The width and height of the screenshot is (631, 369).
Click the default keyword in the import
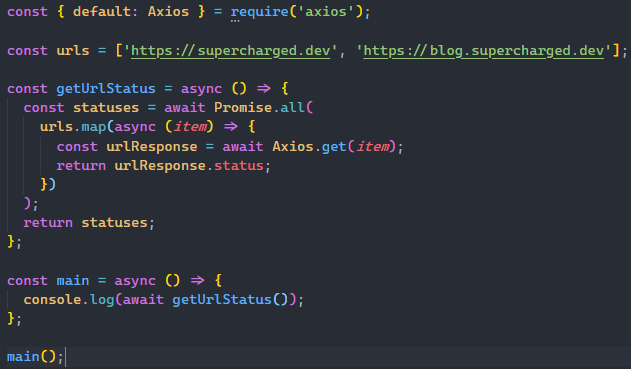coord(102,12)
